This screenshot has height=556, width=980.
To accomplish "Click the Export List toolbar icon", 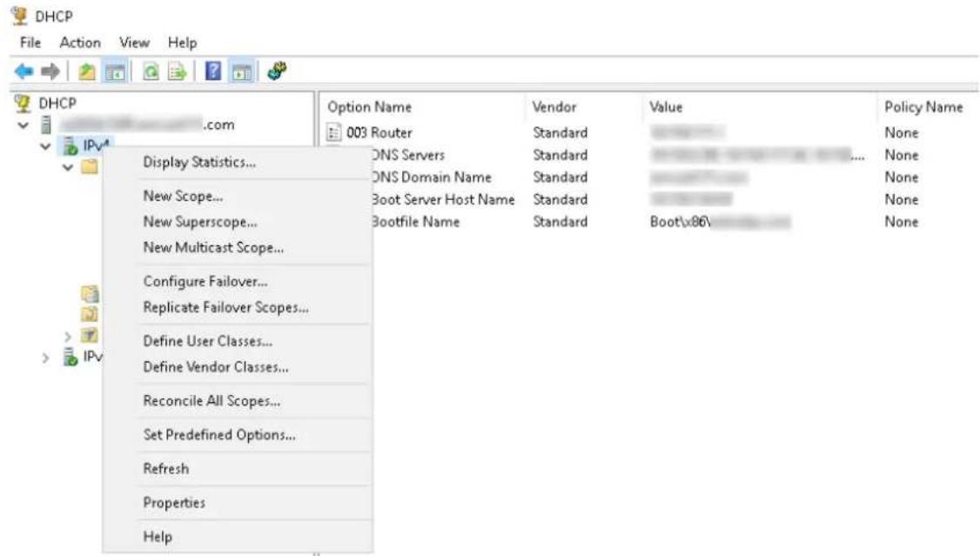I will 177,72.
